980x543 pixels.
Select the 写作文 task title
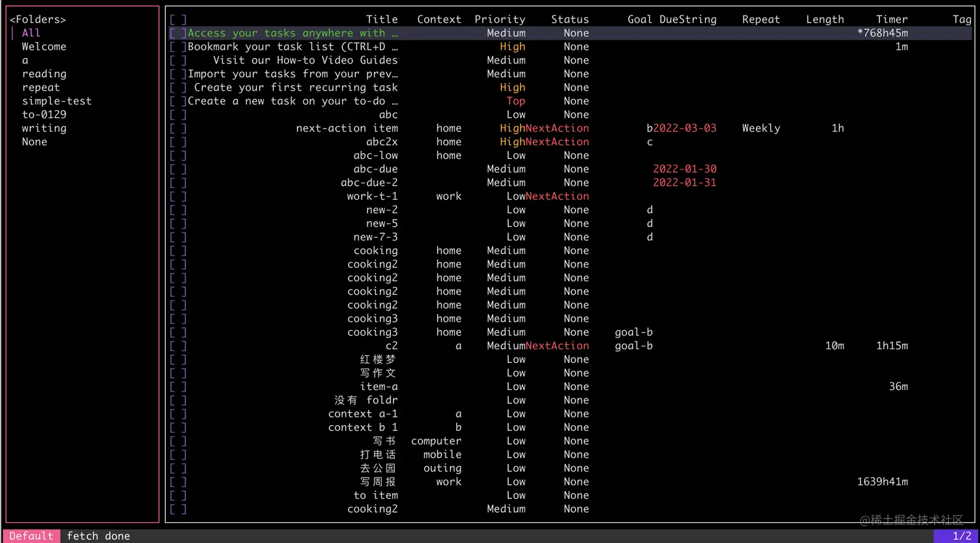tap(379, 373)
